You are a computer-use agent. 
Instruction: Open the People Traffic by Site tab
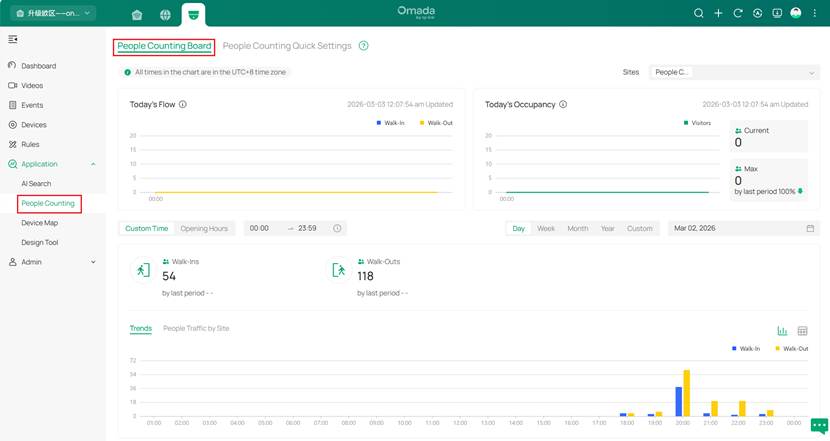click(x=196, y=328)
